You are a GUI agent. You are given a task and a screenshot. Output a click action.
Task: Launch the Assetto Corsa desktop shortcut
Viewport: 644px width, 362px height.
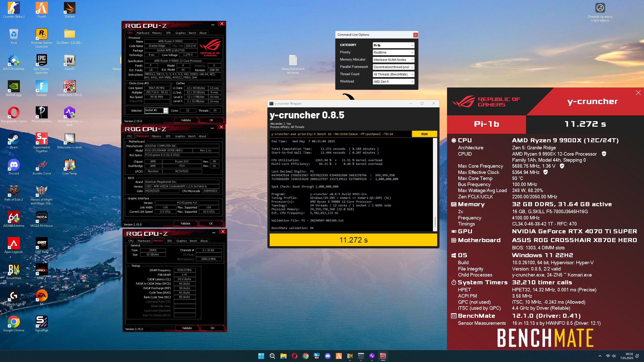(42, 167)
